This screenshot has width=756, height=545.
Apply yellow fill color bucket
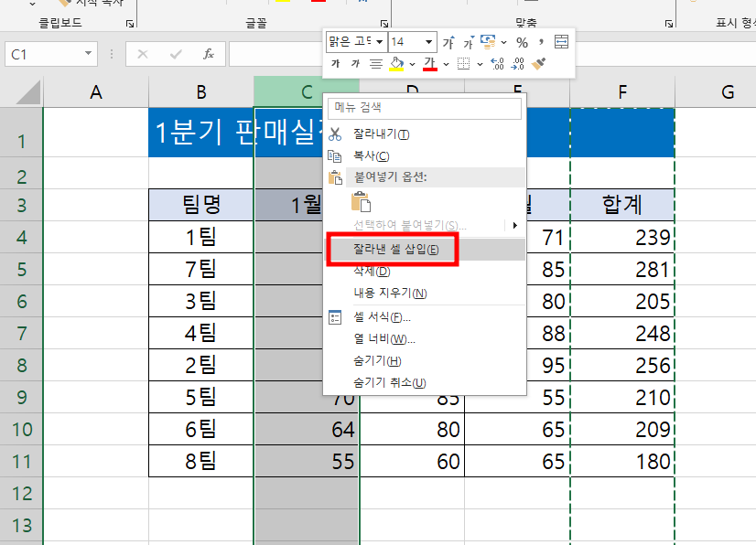(396, 64)
